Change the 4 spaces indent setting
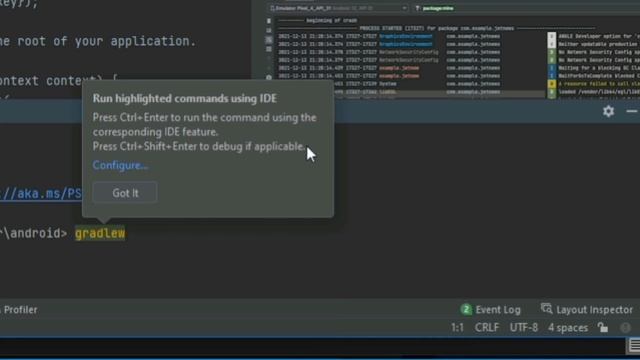This screenshot has height=360, width=640. click(568, 328)
